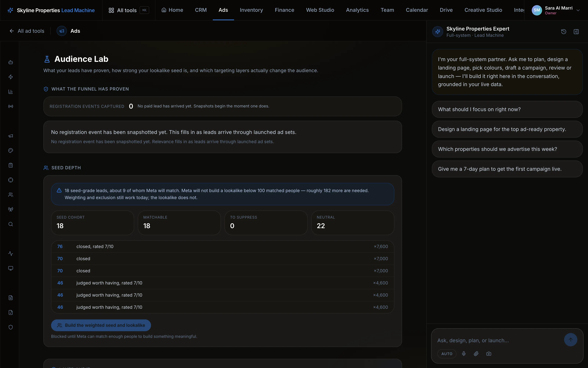Go to the Finance tab
This screenshot has width=588, height=368.
coord(284,10)
